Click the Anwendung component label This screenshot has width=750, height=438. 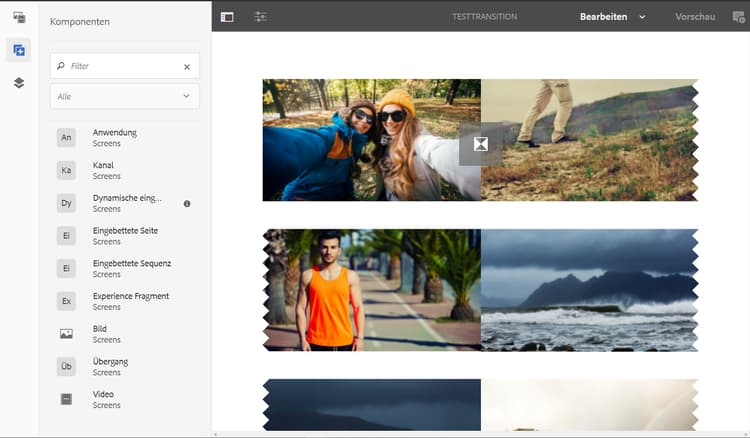pyautogui.click(x=115, y=132)
